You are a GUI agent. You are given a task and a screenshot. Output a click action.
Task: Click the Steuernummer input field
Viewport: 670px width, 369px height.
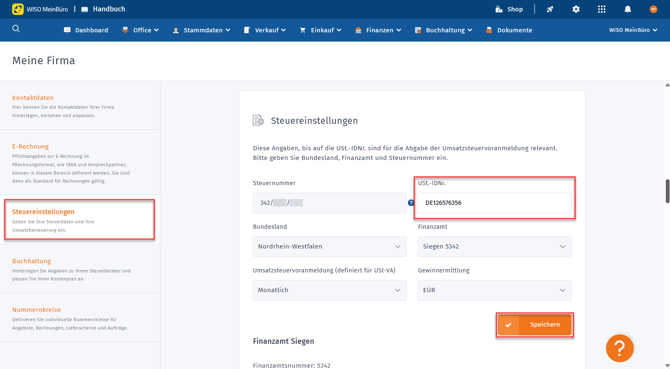(x=329, y=203)
